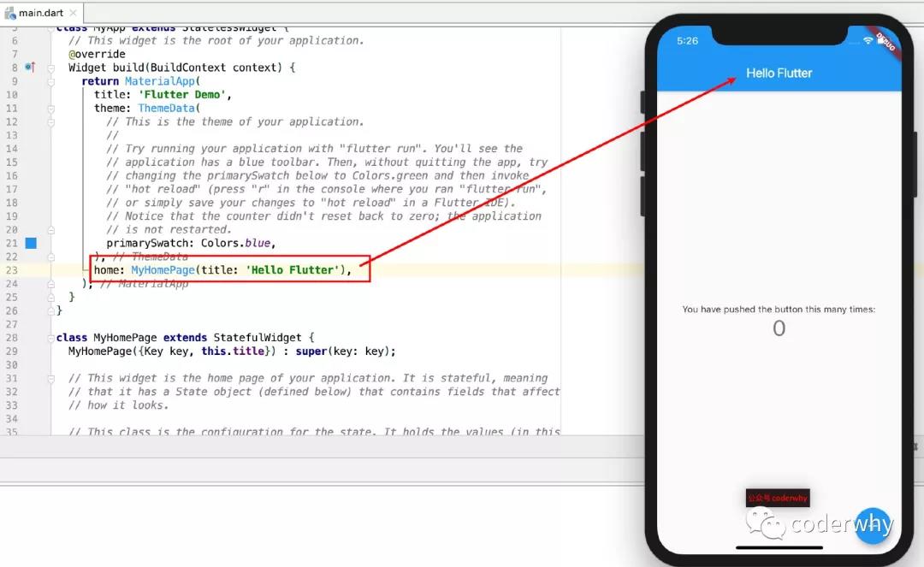Viewport: 924px width, 567px height.
Task: Collapse the ThemeData block at line 11
Action: tap(51, 109)
